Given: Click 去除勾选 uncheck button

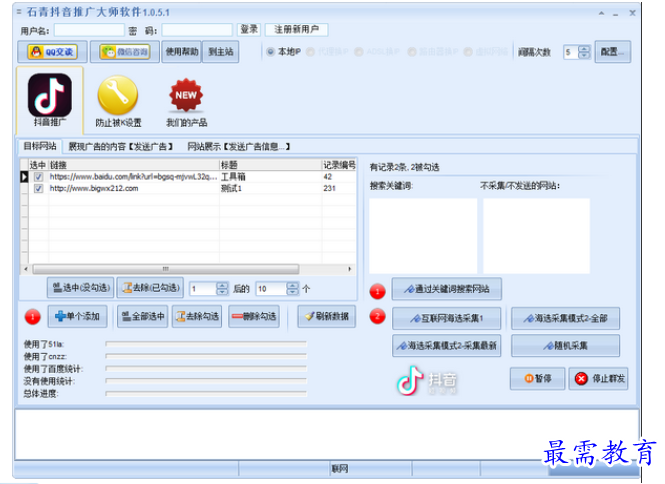Looking at the screenshot, I should (x=197, y=316).
